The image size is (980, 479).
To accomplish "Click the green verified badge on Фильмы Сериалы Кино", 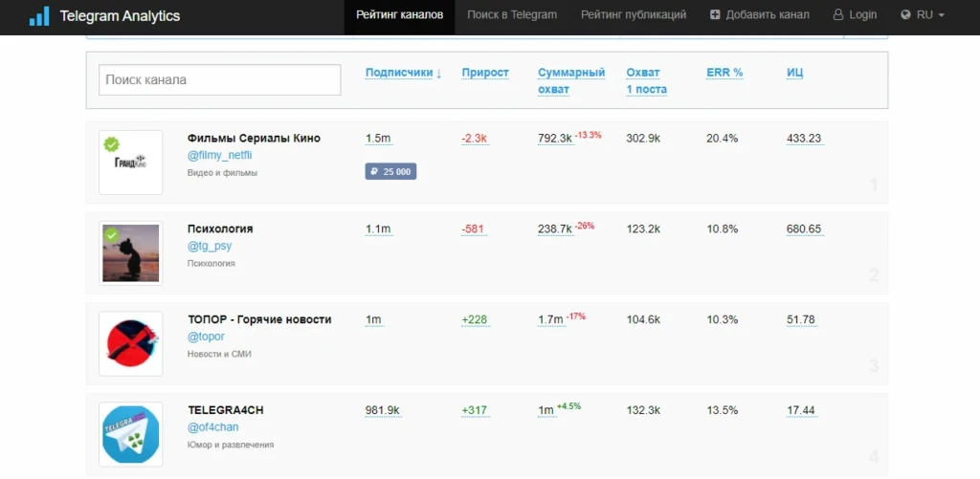I will click(x=112, y=144).
